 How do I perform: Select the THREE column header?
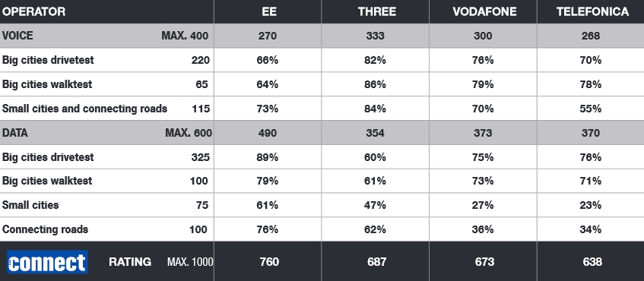376,11
